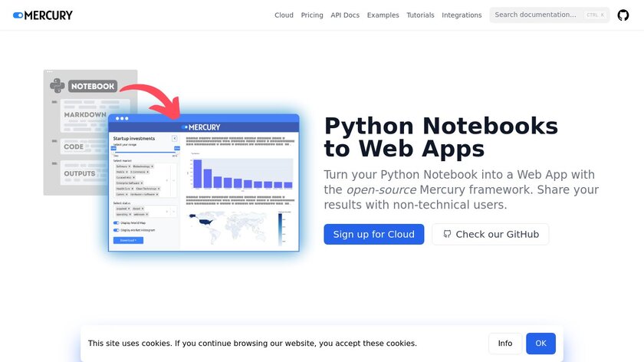Go to API Docs in navigation

coord(345,15)
